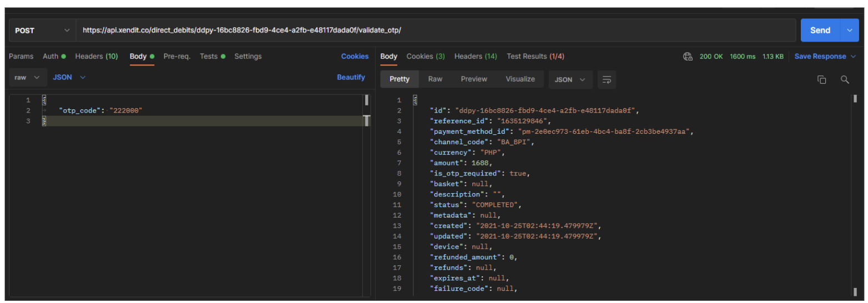This screenshot has width=868, height=303.
Task: Open the request JSON format dropdown
Action: (69, 78)
